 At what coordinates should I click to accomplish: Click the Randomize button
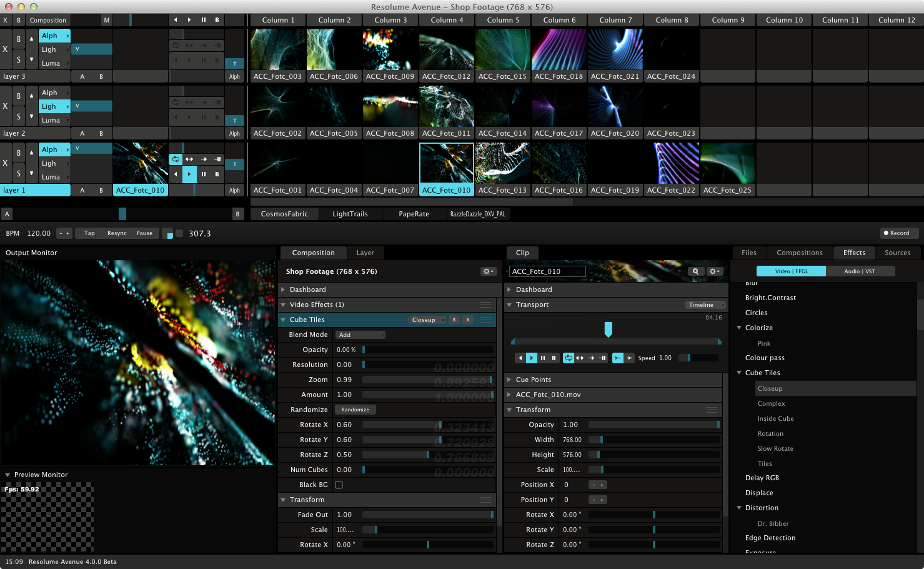[355, 410]
